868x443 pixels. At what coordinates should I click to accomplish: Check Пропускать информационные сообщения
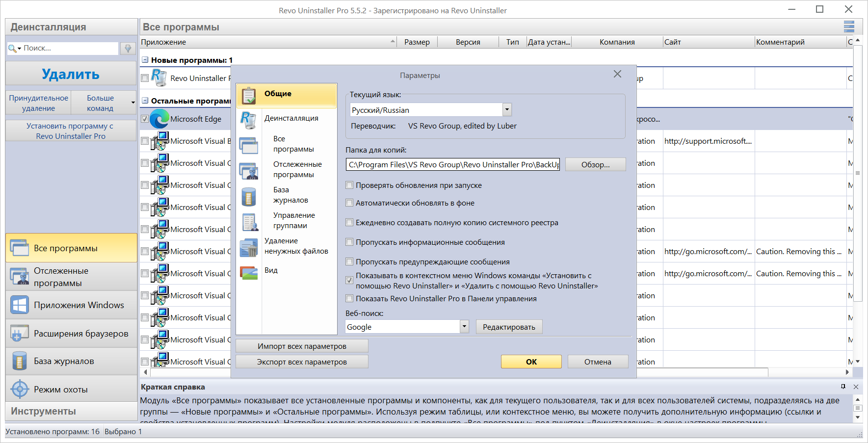pos(349,242)
